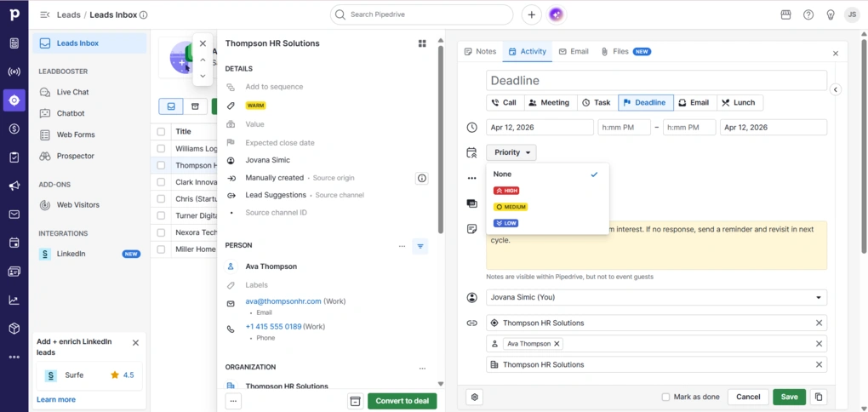Choose the Meeting activity type
The image size is (868, 412).
click(x=549, y=102)
